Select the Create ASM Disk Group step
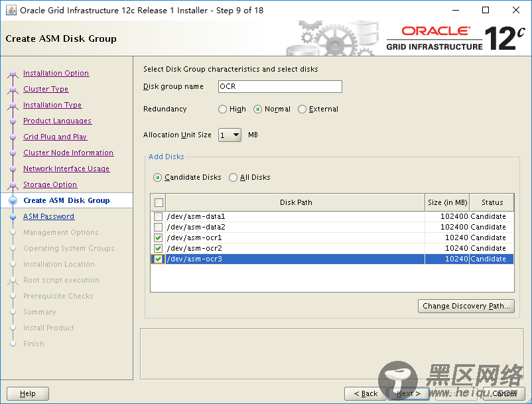Image resolution: width=532 pixels, height=404 pixels. click(66, 200)
